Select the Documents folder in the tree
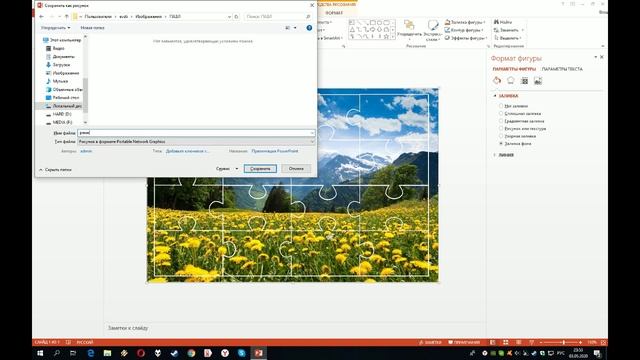Image resolution: width=640 pixels, height=360 pixels. [x=60, y=56]
